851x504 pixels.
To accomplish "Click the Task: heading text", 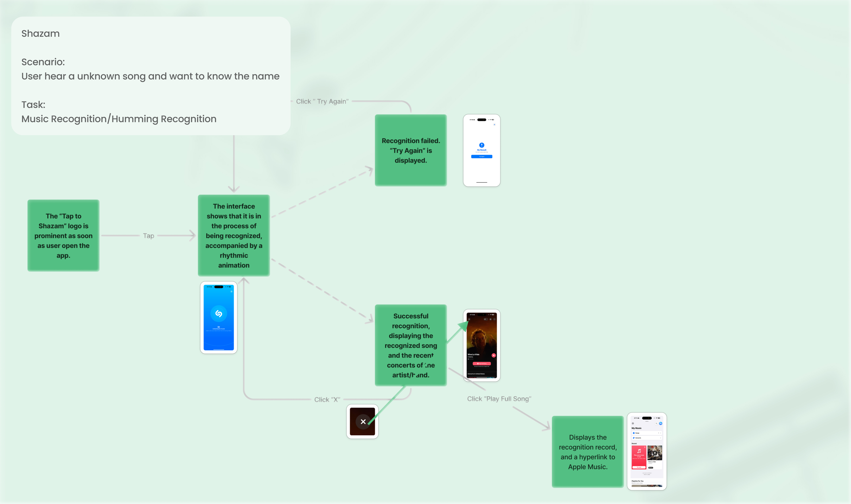I will [x=33, y=105].
